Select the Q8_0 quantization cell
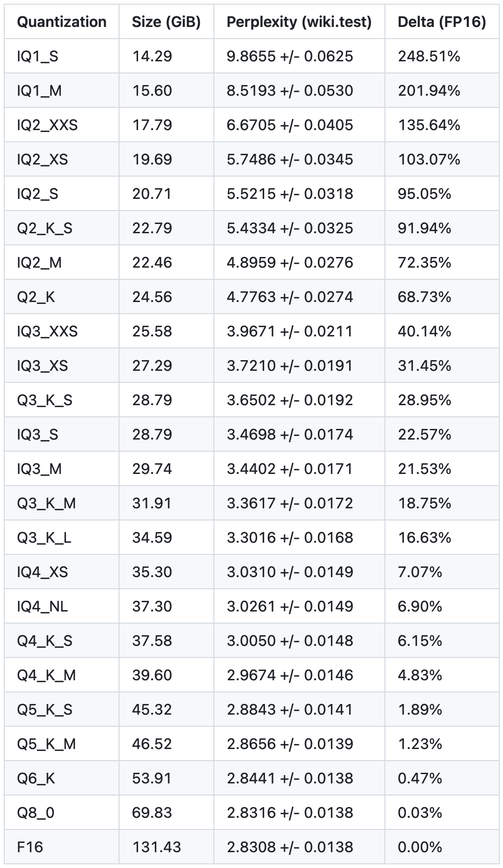The width and height of the screenshot is (503, 868). (x=35, y=813)
